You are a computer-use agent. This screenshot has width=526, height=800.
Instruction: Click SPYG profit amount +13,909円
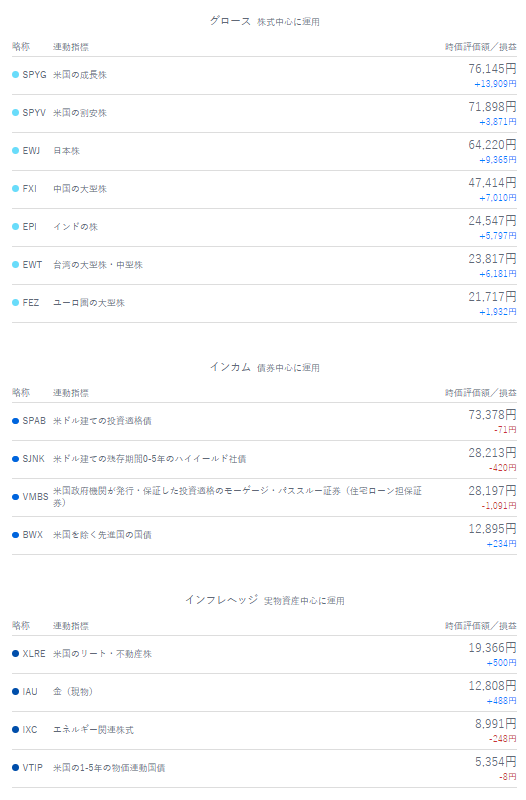(x=495, y=84)
